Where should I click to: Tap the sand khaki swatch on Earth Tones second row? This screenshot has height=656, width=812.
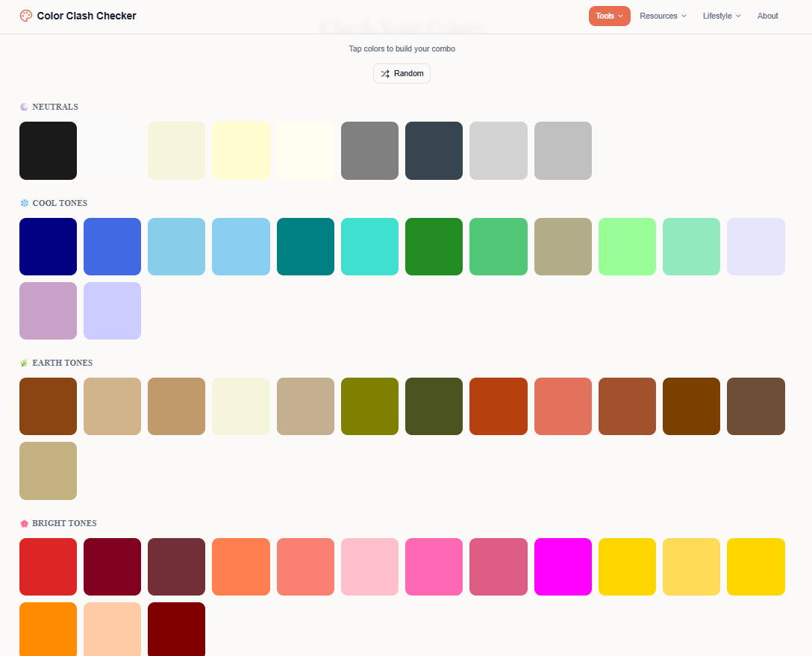(x=49, y=471)
